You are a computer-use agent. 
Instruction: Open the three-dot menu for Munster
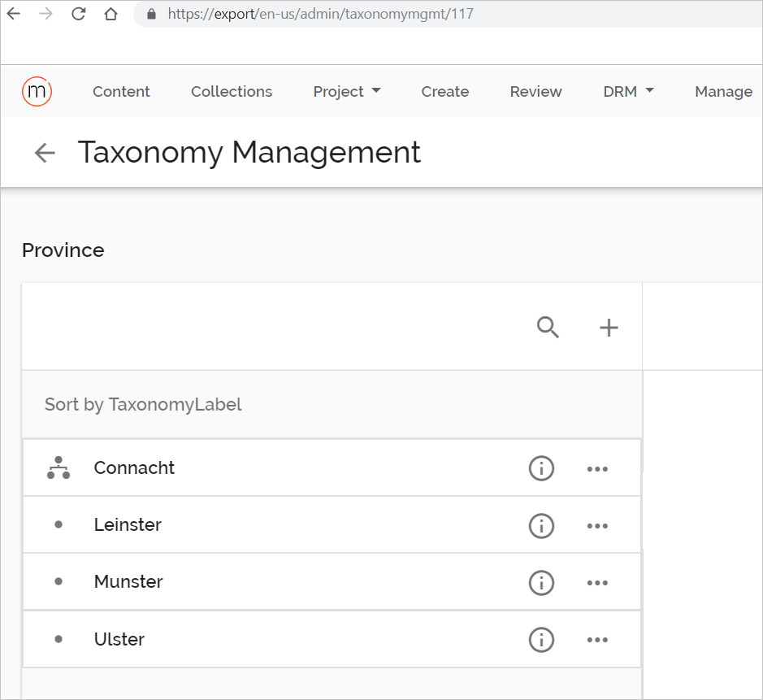(x=597, y=582)
